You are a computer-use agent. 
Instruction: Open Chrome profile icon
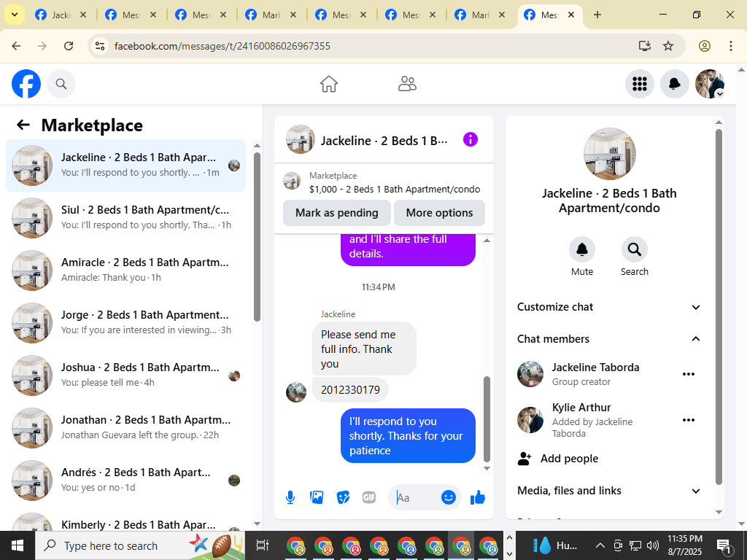[705, 46]
